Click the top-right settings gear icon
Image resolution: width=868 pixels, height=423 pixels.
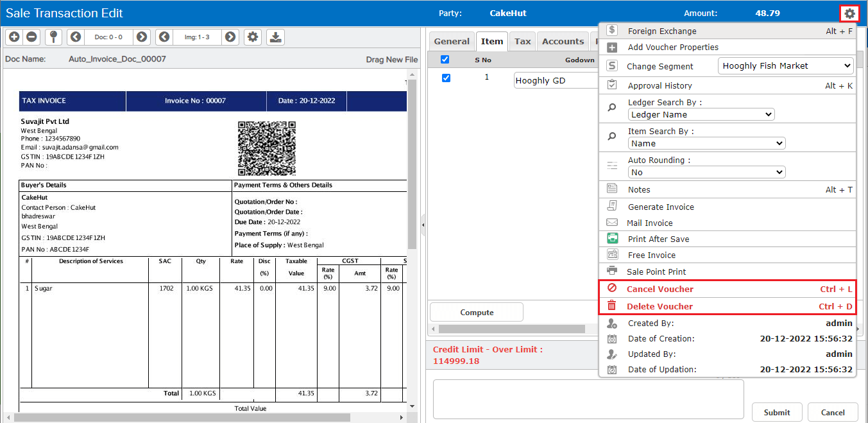[x=849, y=13]
